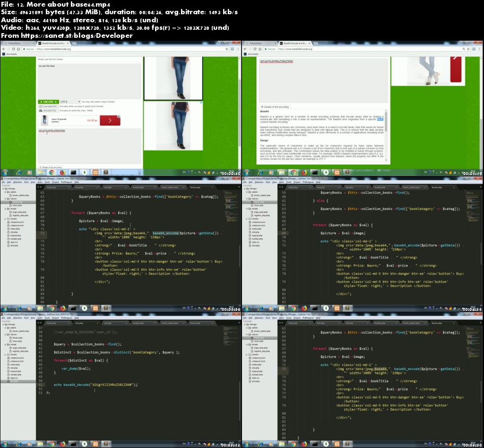
Task: Collapse admin folder in 00:03:50 sidebar
Action: click(247, 328)
